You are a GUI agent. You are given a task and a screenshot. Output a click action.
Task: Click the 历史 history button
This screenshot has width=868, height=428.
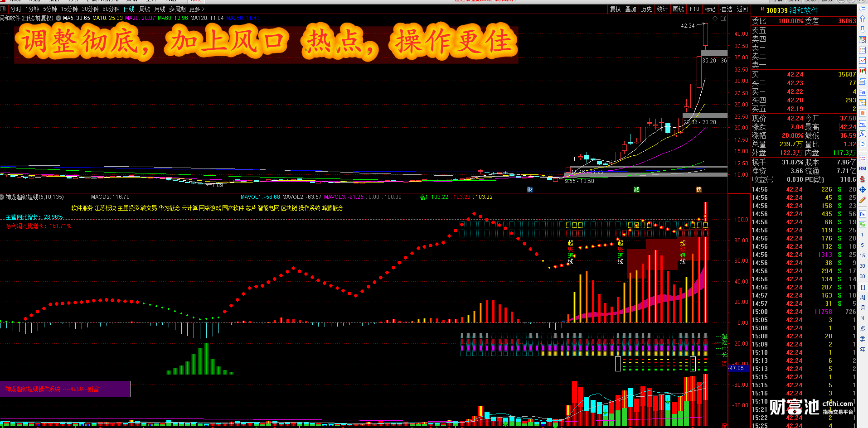647,9
